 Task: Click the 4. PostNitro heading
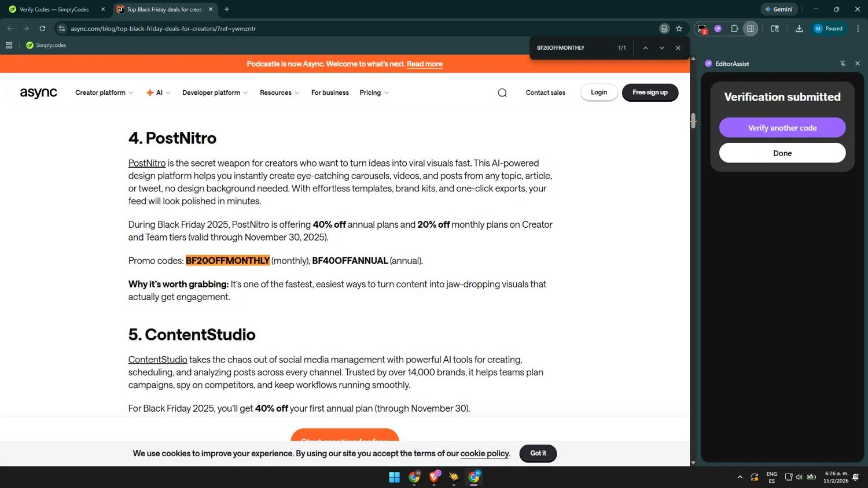pos(172,138)
